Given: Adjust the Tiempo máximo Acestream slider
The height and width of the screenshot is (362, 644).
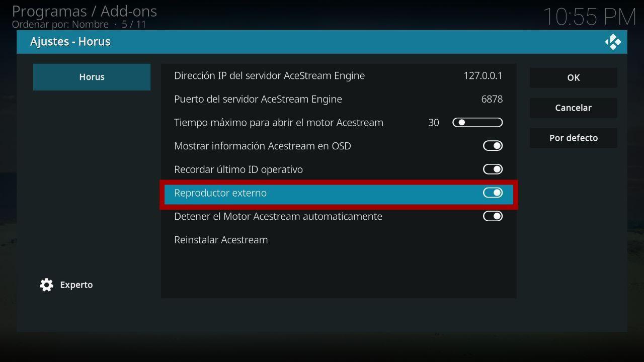Looking at the screenshot, I should pyautogui.click(x=477, y=123).
